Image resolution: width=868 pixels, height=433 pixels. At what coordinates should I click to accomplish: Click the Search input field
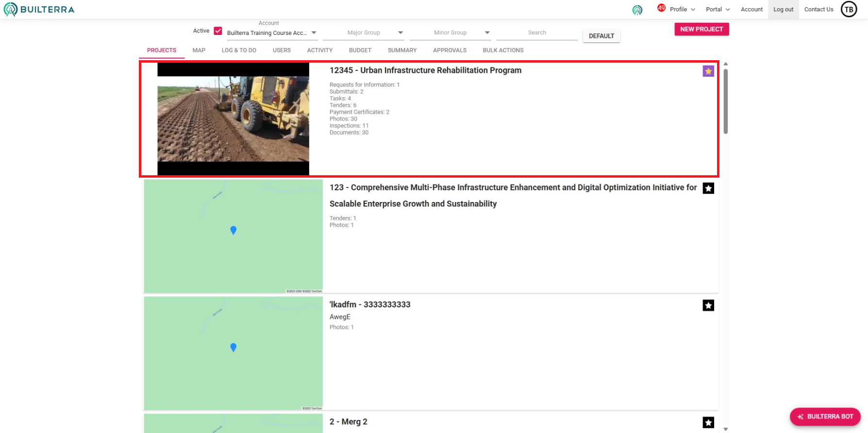click(x=537, y=33)
